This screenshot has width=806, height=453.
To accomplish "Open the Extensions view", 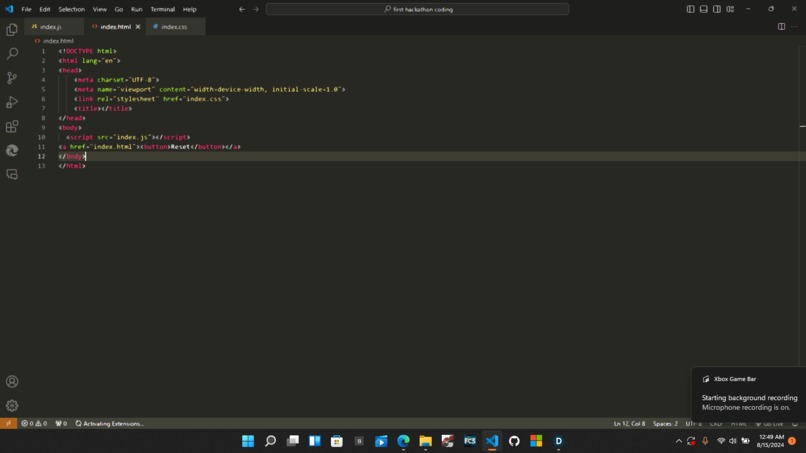I will [12, 126].
